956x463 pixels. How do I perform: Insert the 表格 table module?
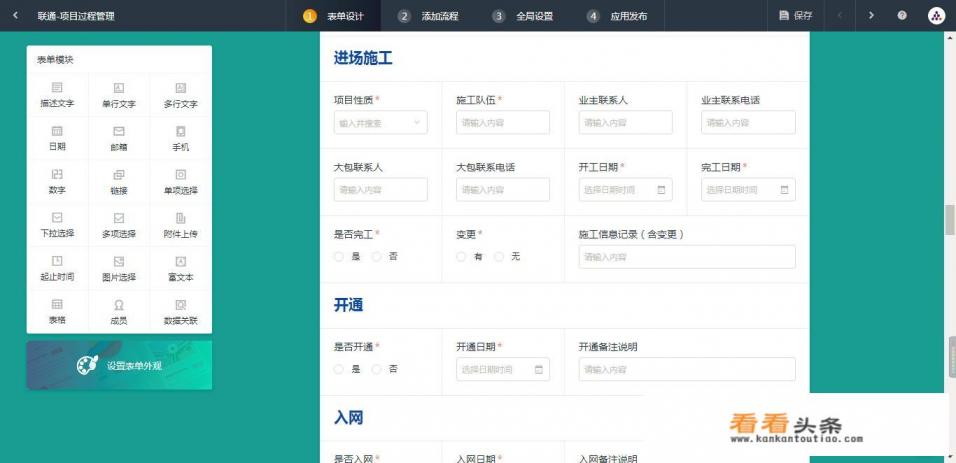(x=57, y=310)
